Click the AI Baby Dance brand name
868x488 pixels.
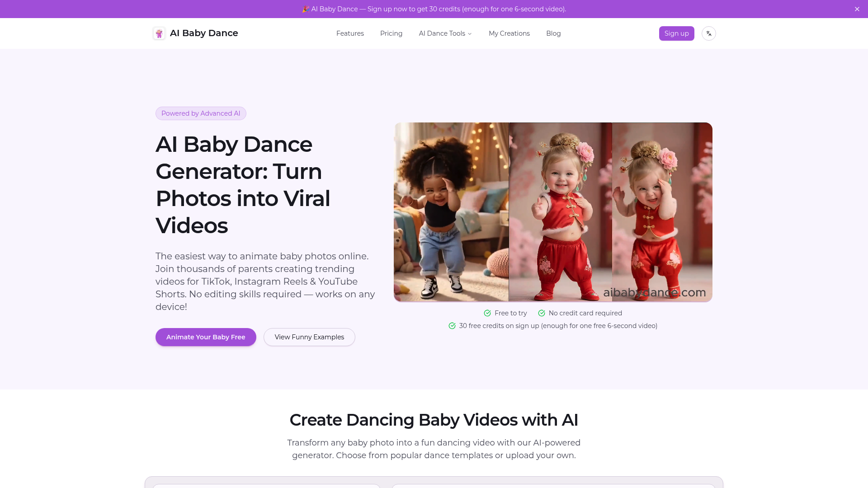point(204,33)
